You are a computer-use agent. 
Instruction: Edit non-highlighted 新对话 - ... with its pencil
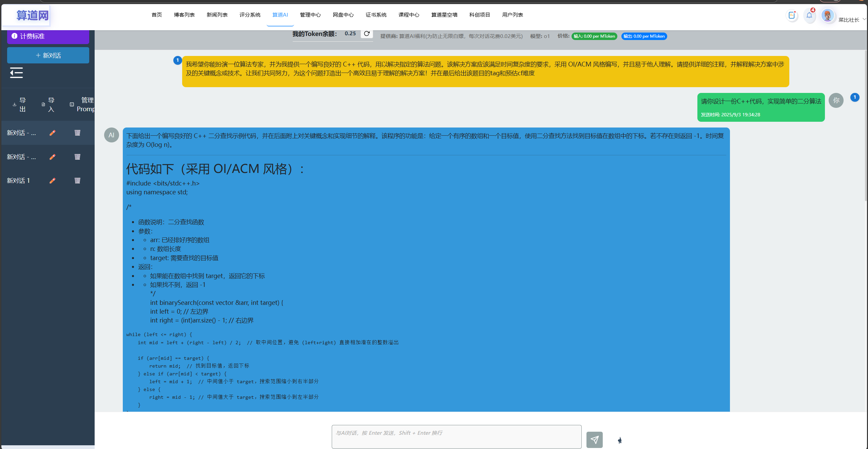tap(52, 157)
